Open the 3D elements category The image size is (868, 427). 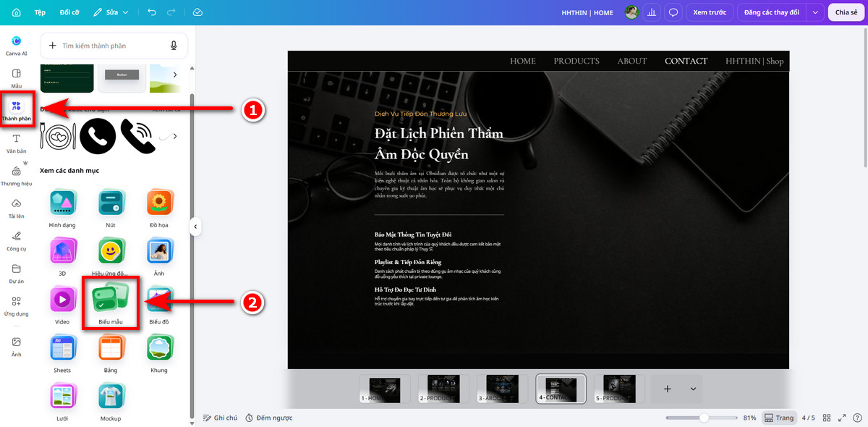tap(62, 258)
